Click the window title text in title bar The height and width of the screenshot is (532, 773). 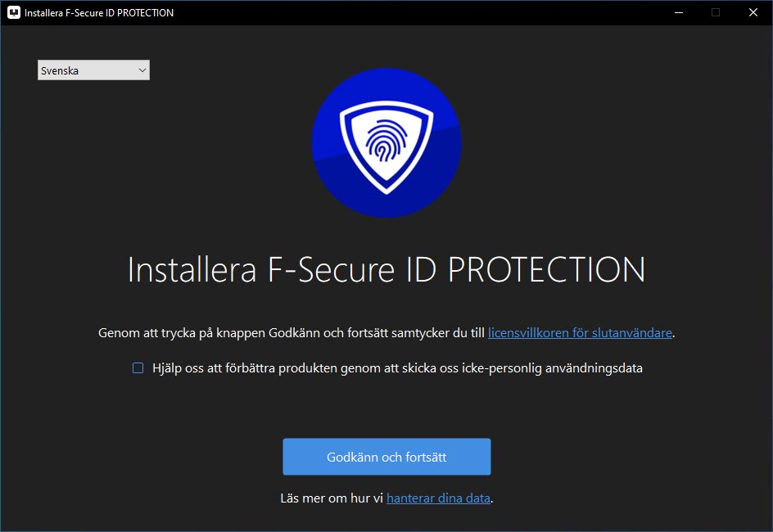99,13
